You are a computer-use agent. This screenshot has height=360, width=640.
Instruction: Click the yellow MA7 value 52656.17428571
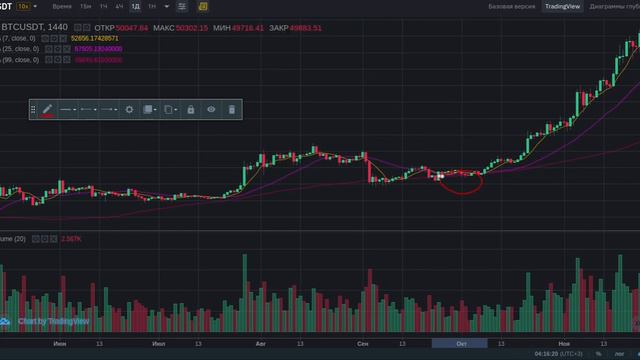(95, 38)
